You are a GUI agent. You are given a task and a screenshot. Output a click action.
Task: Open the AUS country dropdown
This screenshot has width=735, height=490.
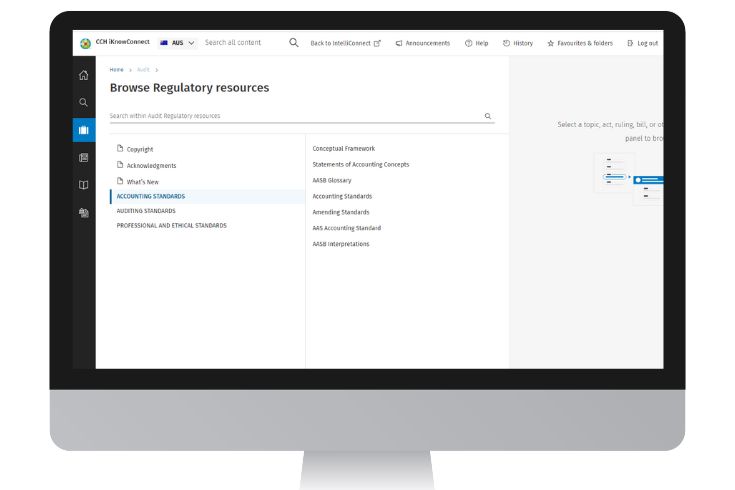177,43
